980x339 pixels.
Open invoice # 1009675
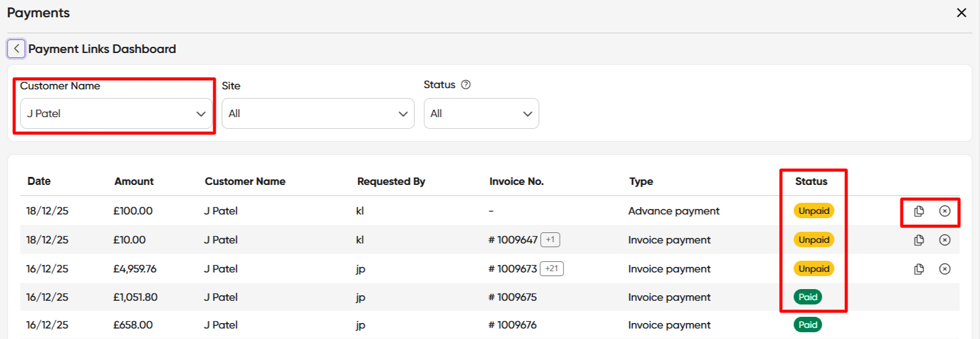pyautogui.click(x=513, y=297)
